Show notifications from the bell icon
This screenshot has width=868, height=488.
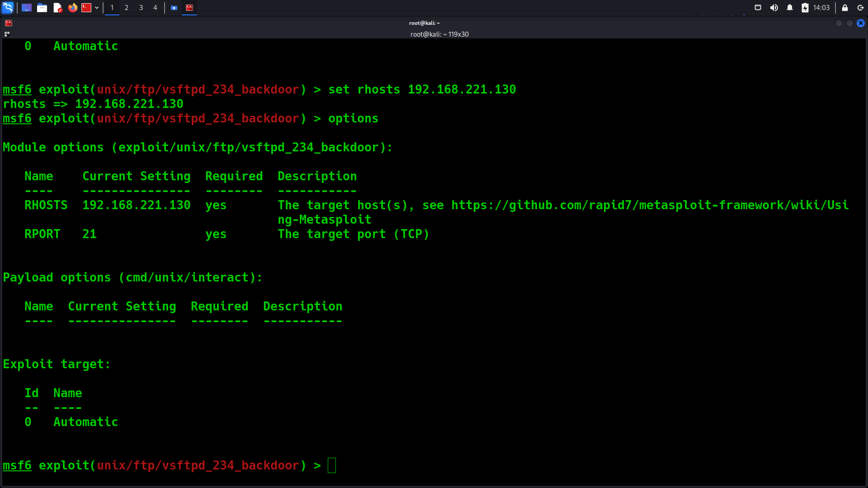point(790,8)
